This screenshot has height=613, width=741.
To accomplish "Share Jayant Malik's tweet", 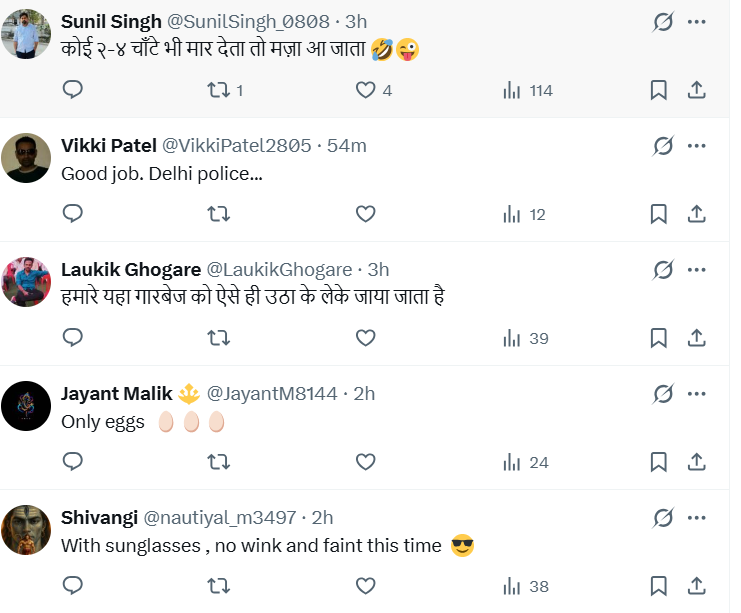I will 697,462.
